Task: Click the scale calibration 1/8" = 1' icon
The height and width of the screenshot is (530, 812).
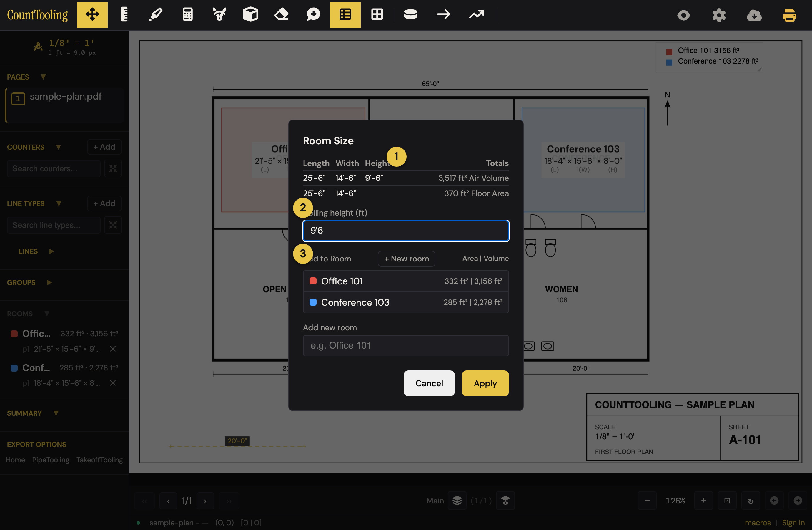Action: [x=38, y=47]
